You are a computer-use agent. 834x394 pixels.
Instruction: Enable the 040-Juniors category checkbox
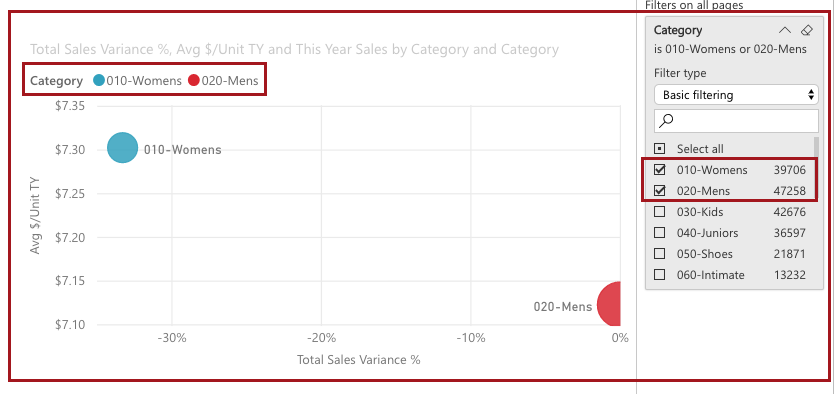click(660, 233)
